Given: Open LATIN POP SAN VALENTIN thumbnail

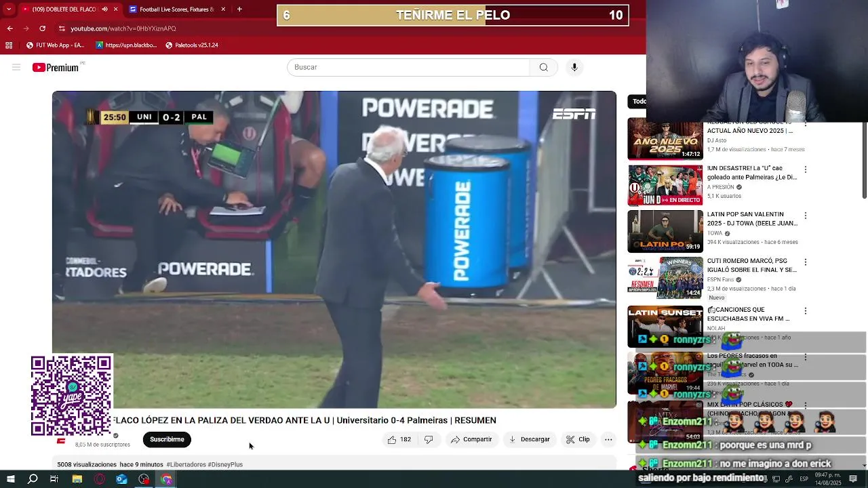Looking at the screenshot, I should 665,231.
